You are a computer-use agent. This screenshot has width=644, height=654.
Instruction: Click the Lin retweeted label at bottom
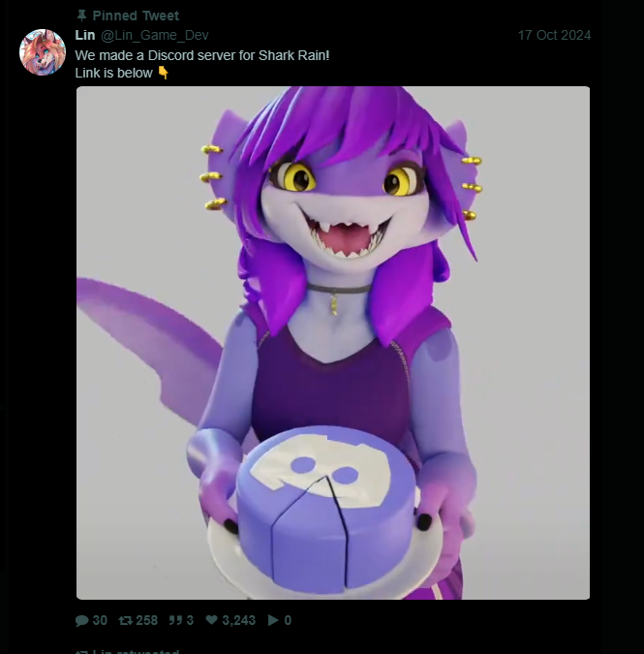(x=128, y=651)
